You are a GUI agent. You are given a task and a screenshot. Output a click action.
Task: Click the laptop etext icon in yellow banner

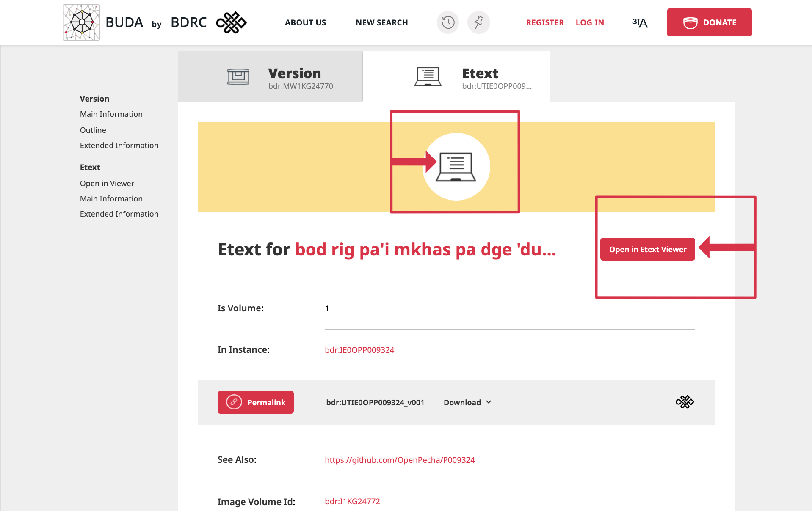pos(456,167)
